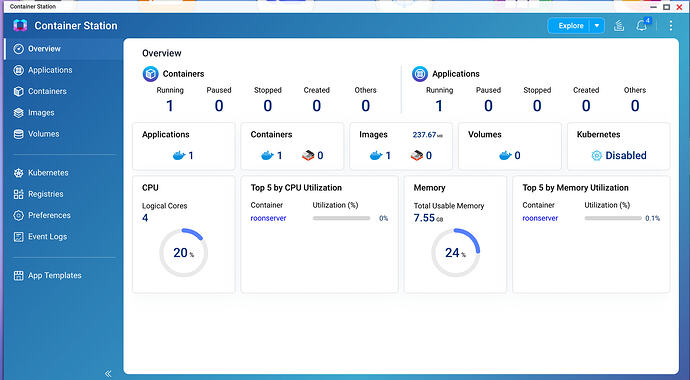Viewport: 690px width, 380px height.
Task: Click the Overview gauge icon in sidebar
Action: pos(18,49)
